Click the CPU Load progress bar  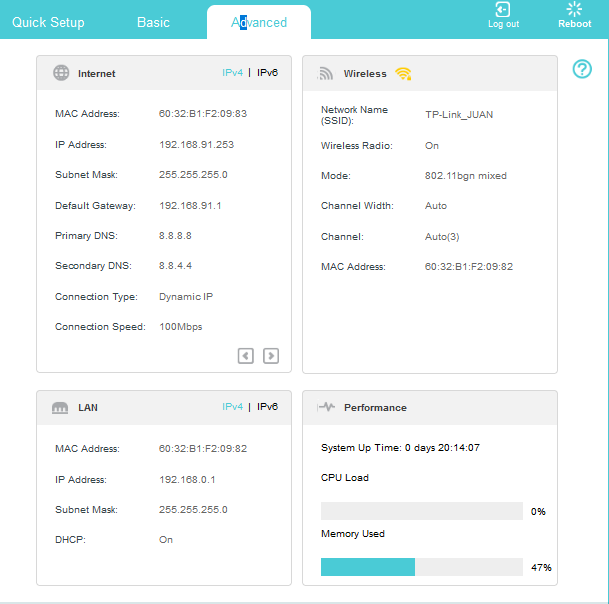pyautogui.click(x=421, y=511)
